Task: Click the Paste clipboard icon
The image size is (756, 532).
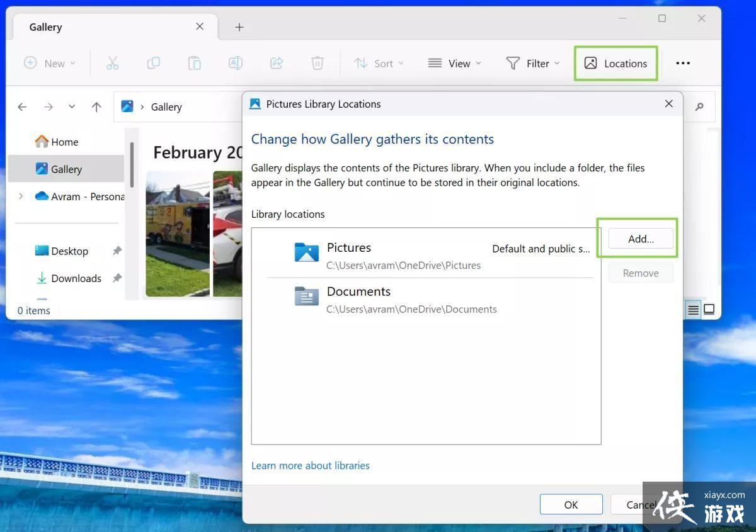Action: [195, 63]
